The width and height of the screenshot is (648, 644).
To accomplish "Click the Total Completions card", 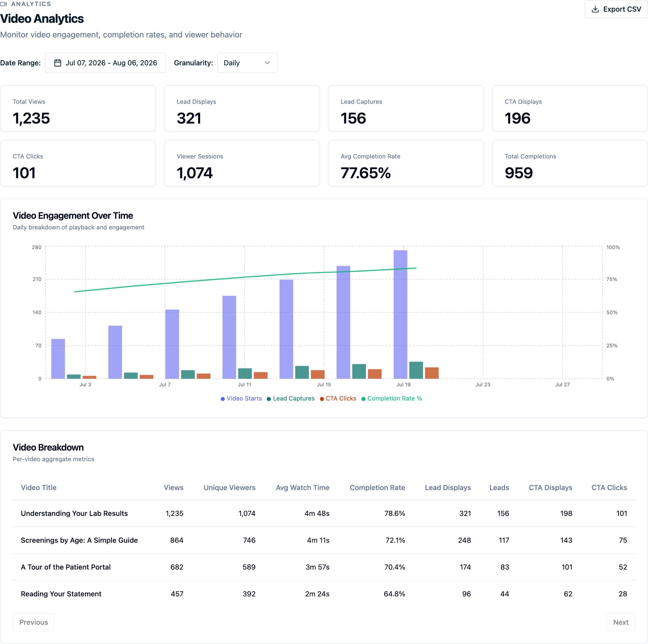I will [x=569, y=163].
